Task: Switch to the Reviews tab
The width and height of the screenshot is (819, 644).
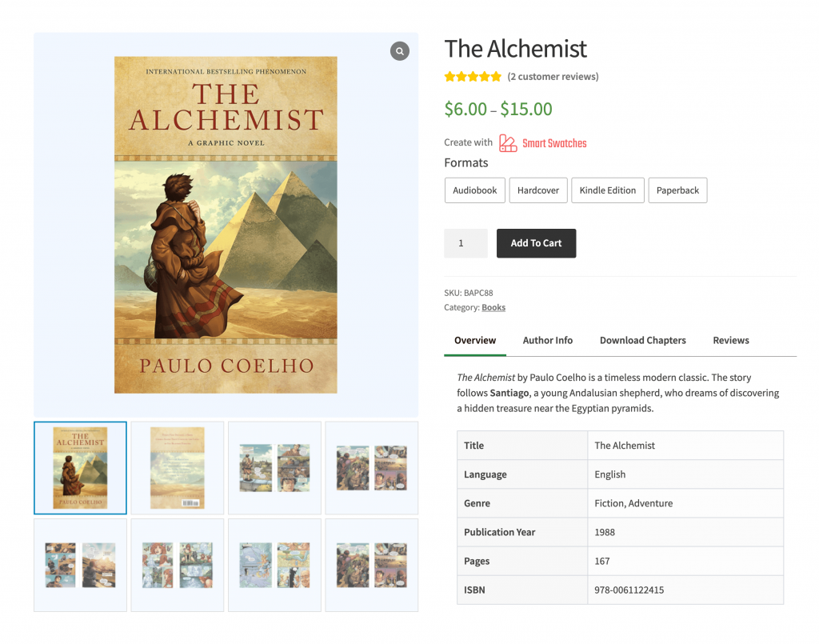Action: [731, 340]
